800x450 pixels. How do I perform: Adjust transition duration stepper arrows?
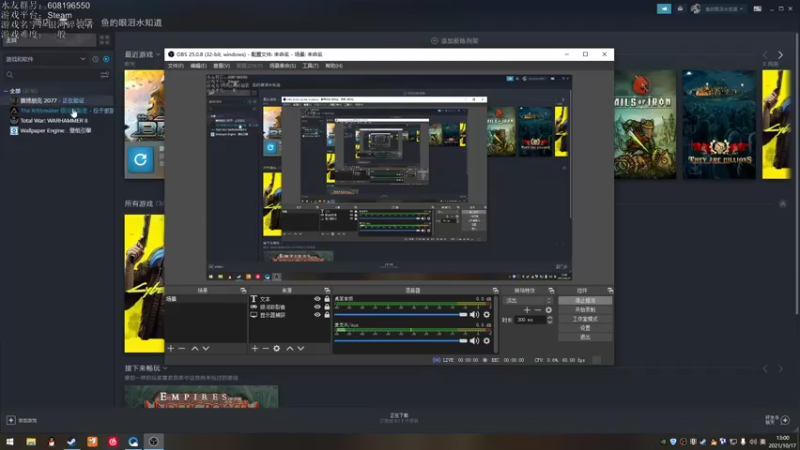pyautogui.click(x=549, y=320)
